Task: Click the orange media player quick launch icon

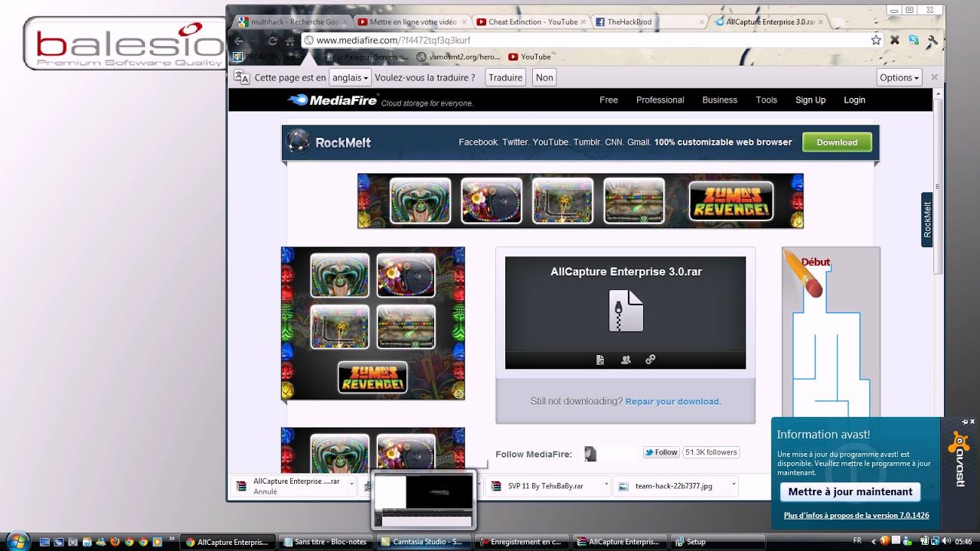Action: coord(157,542)
